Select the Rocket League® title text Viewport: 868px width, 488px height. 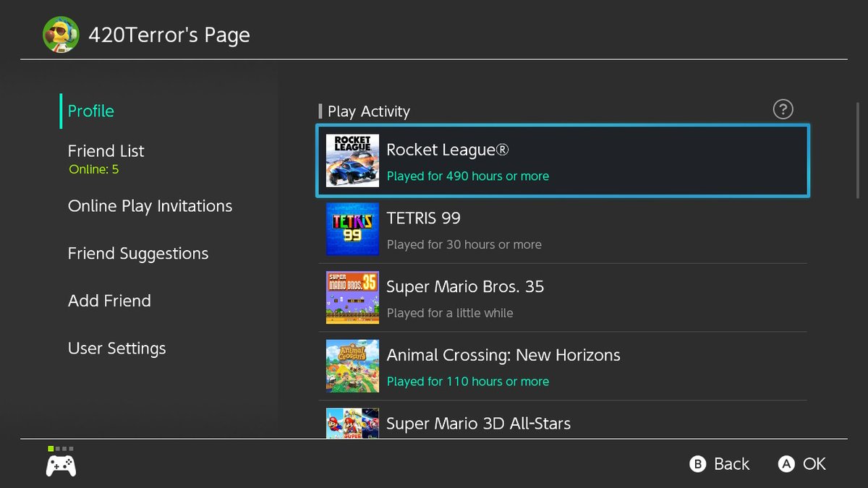448,150
